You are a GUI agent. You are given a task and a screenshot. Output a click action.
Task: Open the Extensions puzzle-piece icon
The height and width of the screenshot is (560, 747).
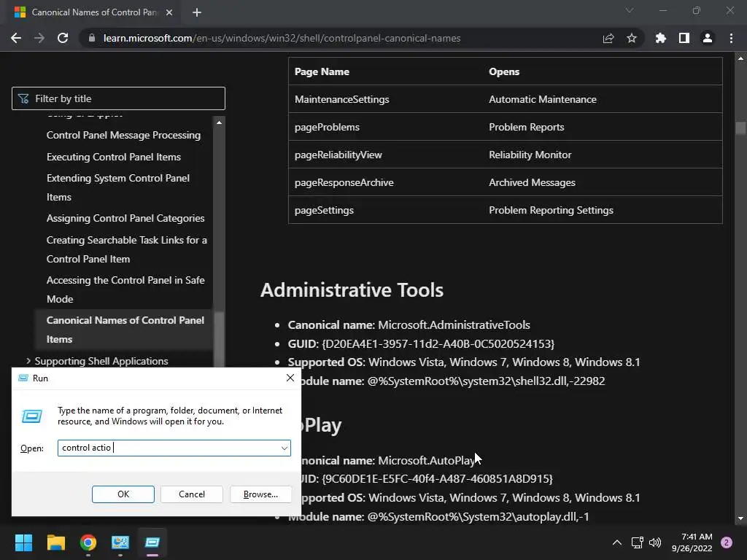tap(661, 38)
